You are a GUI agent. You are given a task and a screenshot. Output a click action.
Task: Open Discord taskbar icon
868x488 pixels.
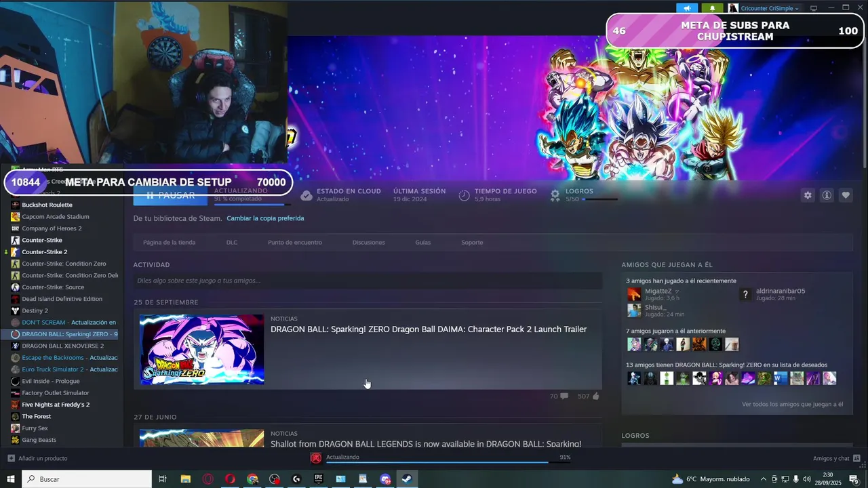[385, 479]
